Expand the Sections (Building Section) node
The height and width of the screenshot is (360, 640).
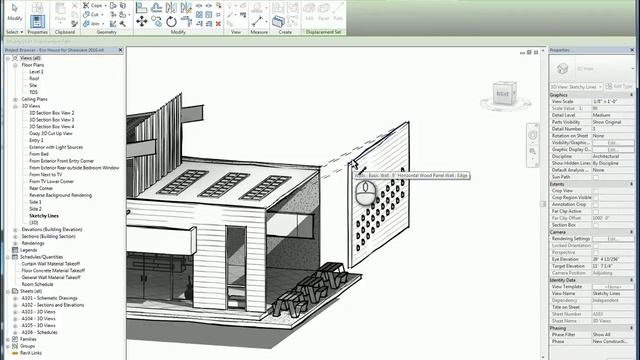pyautogui.click(x=15, y=236)
